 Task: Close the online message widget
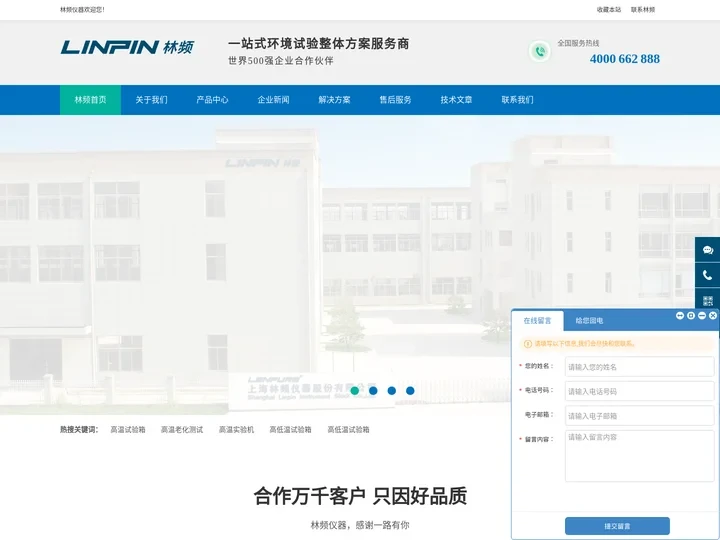[713, 315]
